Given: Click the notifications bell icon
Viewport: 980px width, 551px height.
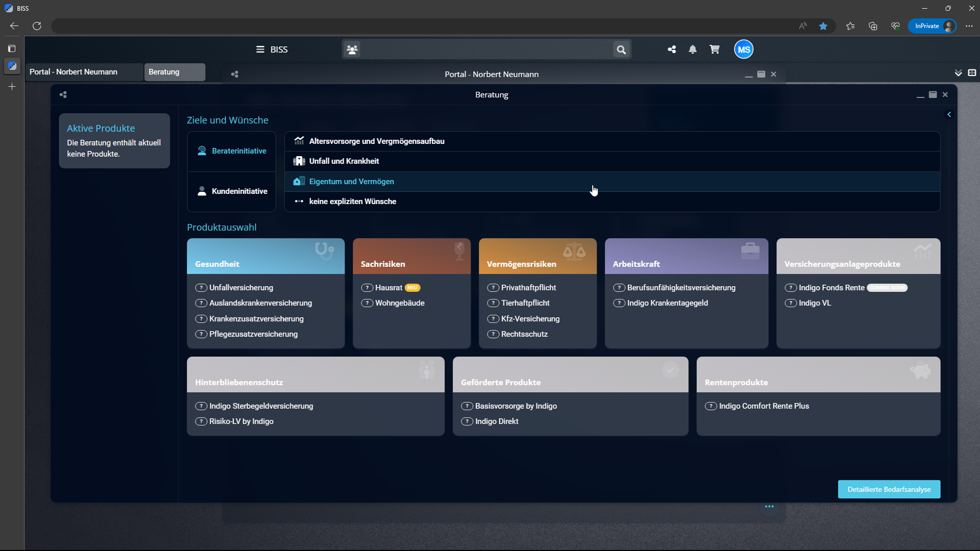Looking at the screenshot, I should click(693, 49).
